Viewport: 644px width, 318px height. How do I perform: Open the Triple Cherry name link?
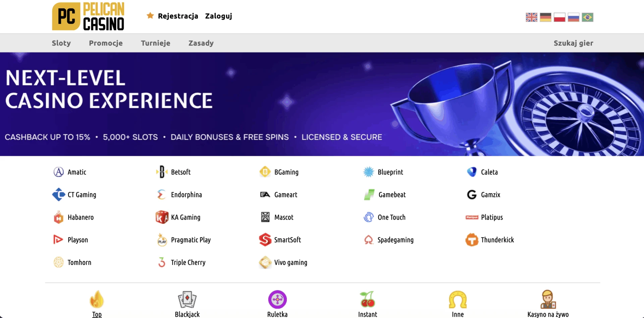(x=188, y=263)
